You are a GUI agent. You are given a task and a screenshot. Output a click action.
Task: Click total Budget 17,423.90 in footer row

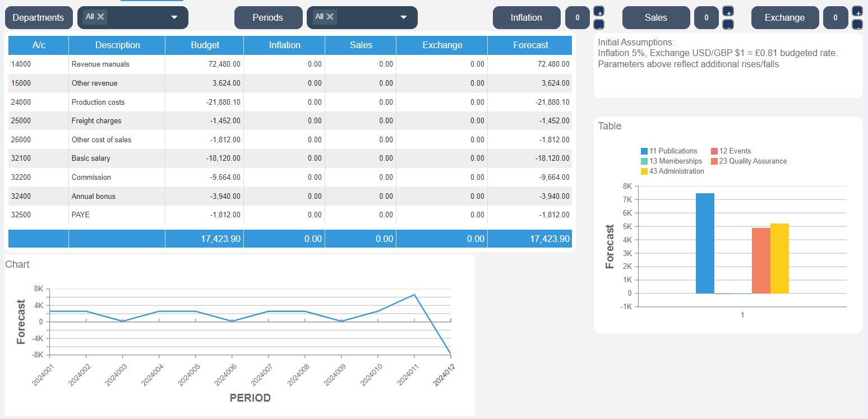(x=221, y=239)
